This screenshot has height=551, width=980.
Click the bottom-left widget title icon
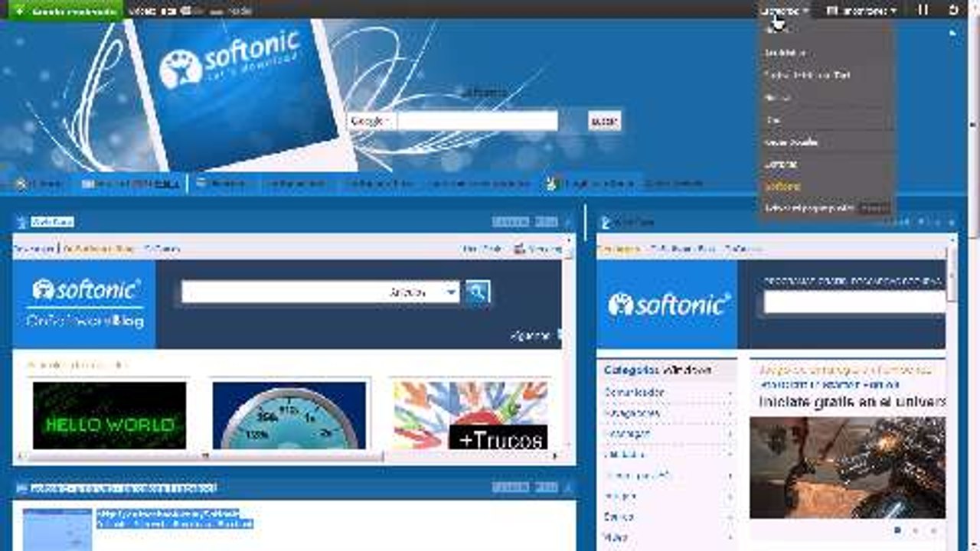pos(21,487)
